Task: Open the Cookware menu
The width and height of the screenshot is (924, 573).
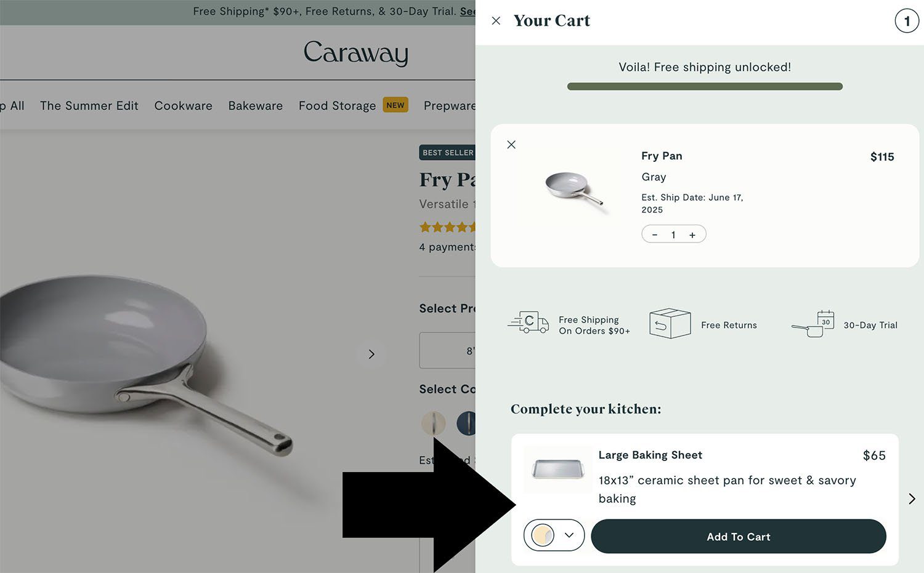Action: (x=183, y=106)
